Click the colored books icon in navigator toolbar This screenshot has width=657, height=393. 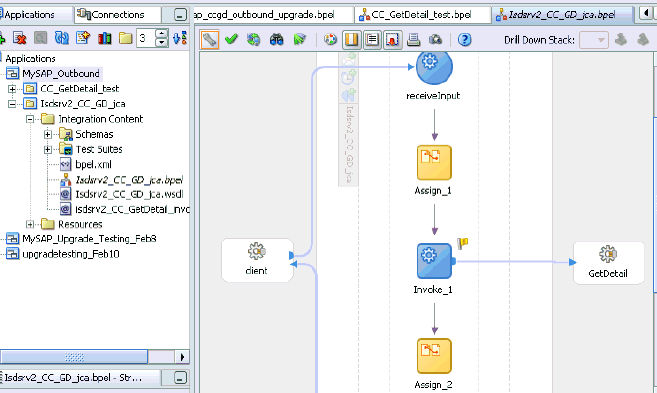click(x=104, y=39)
